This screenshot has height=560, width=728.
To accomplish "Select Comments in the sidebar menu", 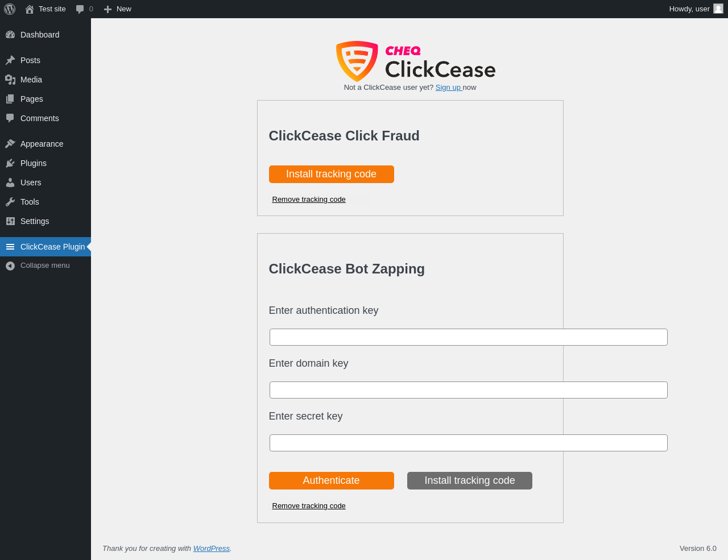I will point(45,118).
